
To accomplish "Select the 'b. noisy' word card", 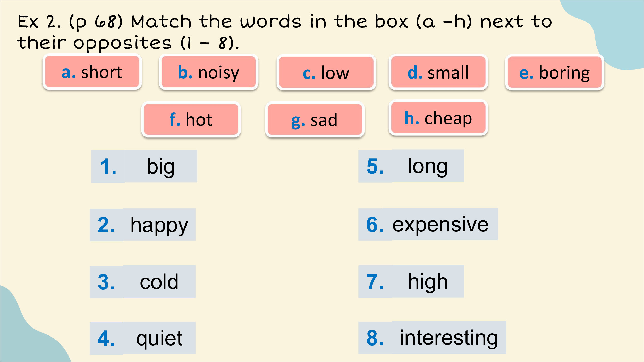I will tap(208, 72).
